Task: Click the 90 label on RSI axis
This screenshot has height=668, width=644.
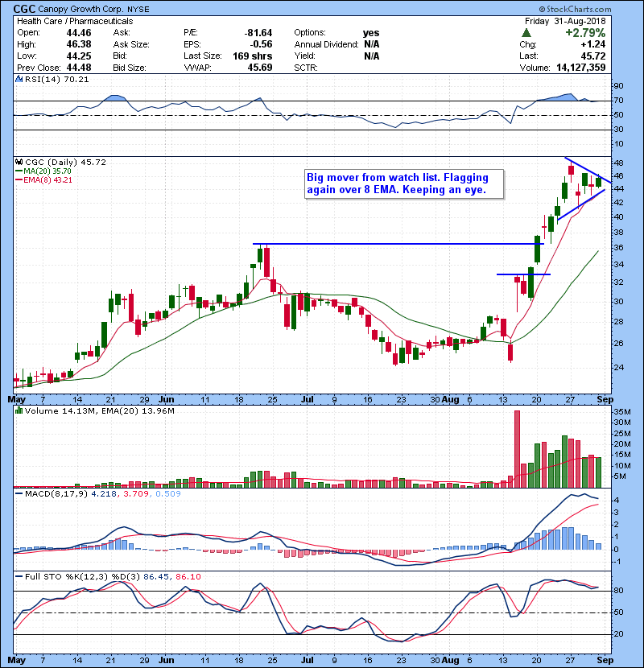Action: [x=618, y=86]
